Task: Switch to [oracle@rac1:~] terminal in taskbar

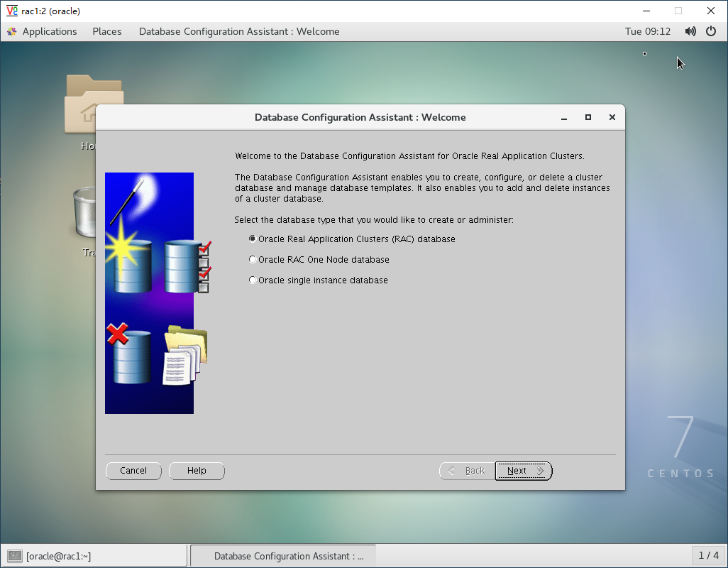Action: 94,555
